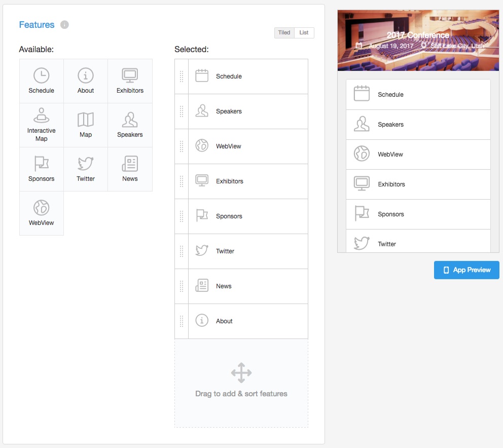The width and height of the screenshot is (503, 448).
Task: Select the Schedule tile in Available
Action: click(42, 81)
